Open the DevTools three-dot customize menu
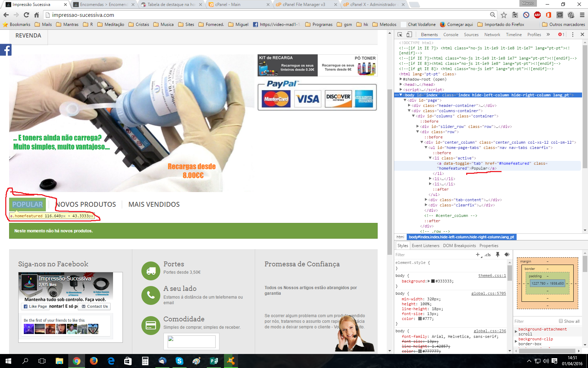588x368 pixels. [x=573, y=35]
